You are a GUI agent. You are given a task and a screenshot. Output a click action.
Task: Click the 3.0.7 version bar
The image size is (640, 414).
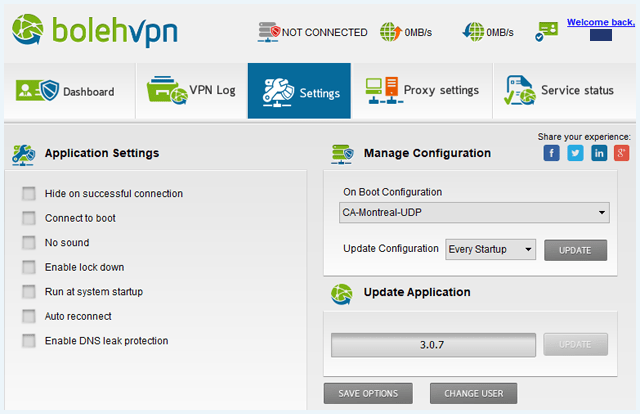click(433, 345)
